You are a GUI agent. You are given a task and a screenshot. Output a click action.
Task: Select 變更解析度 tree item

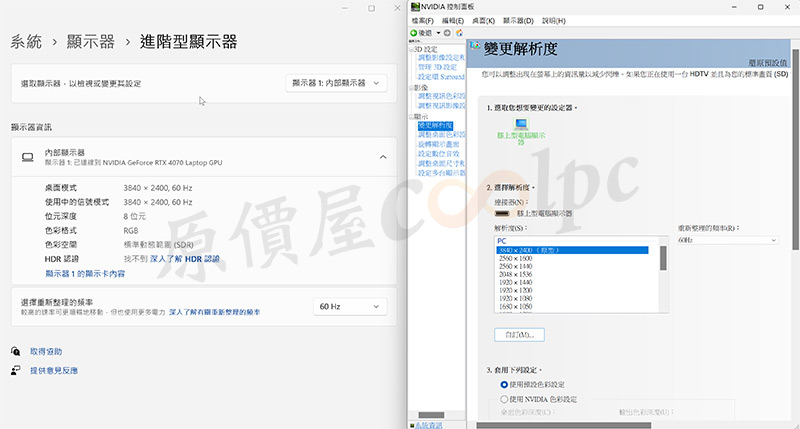(435, 125)
